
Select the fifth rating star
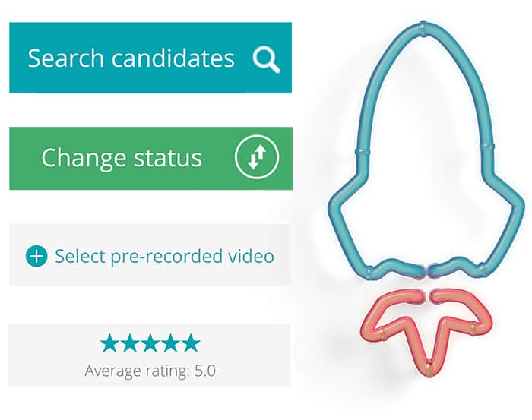(191, 343)
